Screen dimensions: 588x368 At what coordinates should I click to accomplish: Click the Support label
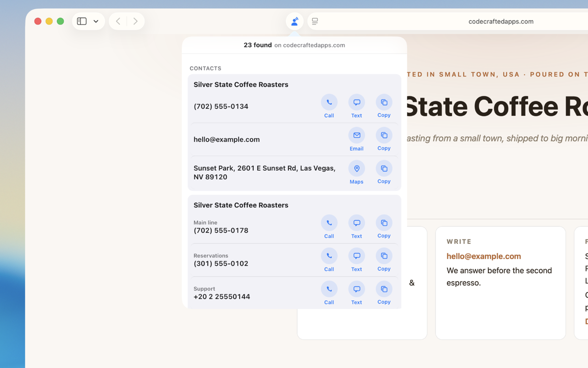[x=204, y=289]
